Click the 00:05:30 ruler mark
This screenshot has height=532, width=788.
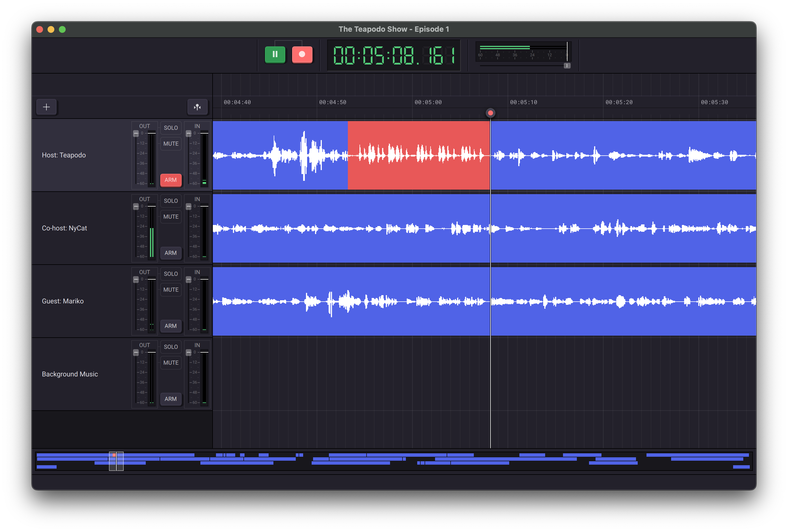[714, 102]
